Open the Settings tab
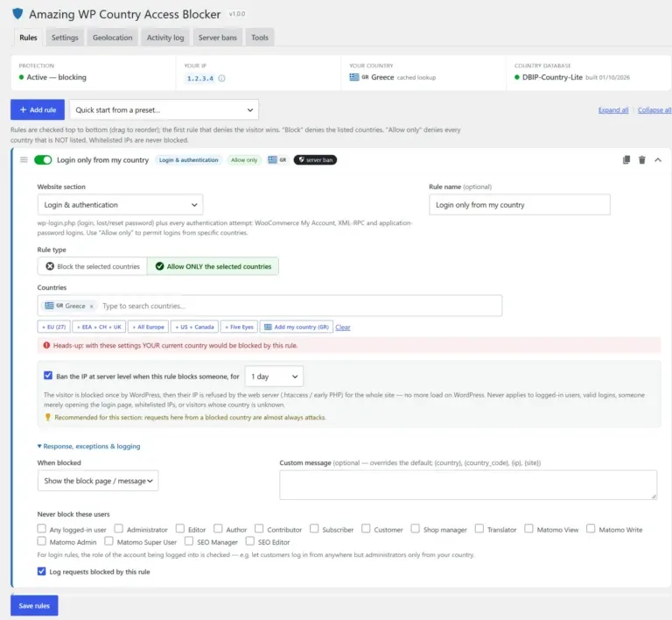672x620 pixels. tap(65, 38)
